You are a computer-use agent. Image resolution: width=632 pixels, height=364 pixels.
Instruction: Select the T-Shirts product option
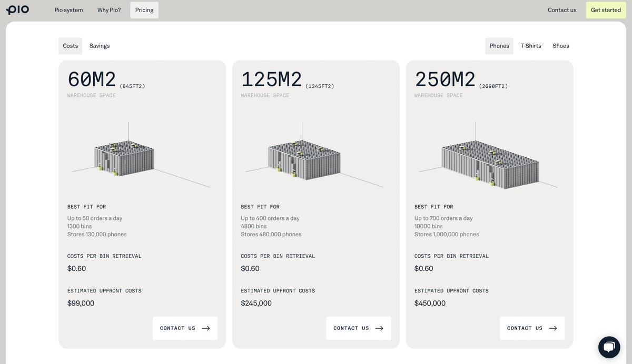coord(531,46)
